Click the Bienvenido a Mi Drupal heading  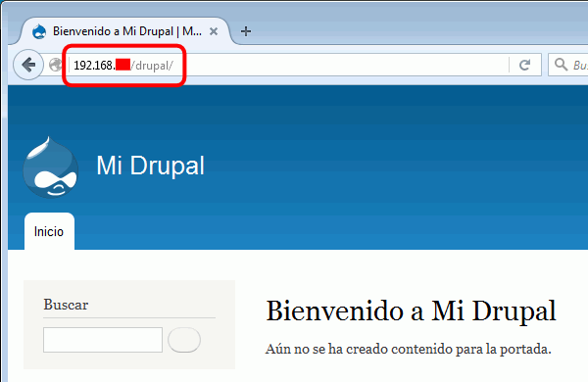(411, 310)
